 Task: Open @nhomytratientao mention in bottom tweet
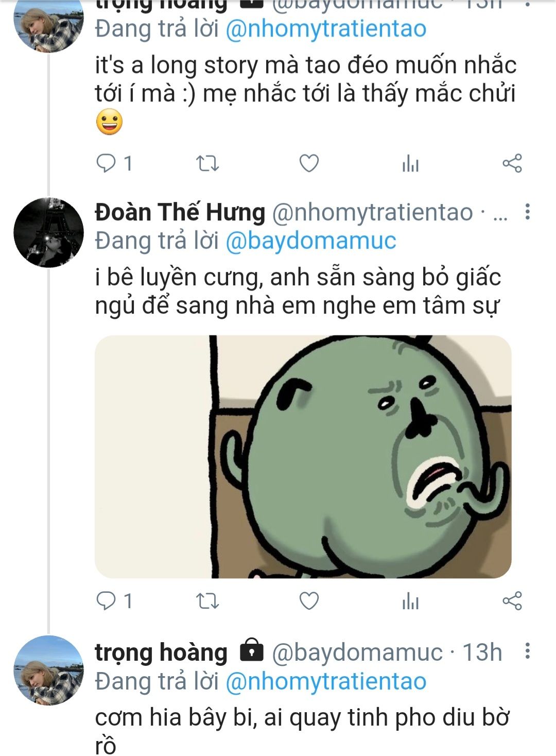click(x=326, y=681)
